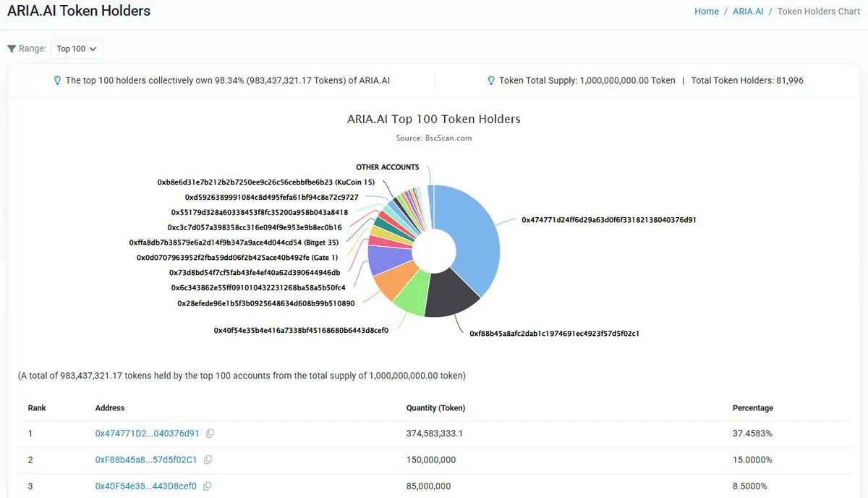Click the Quantity (Token) column header
The height and width of the screenshot is (498, 868).
(x=435, y=408)
